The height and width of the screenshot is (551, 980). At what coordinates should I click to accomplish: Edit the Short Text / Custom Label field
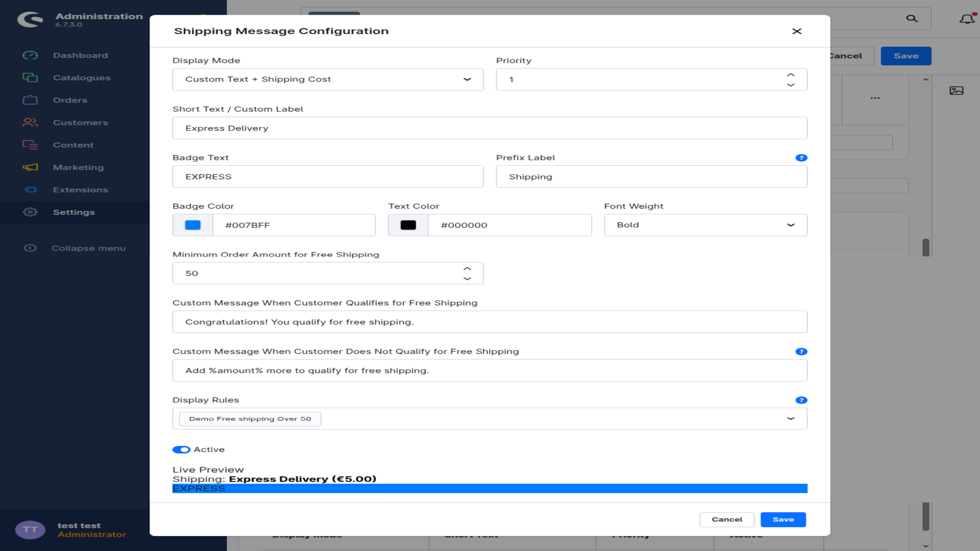[x=489, y=128]
